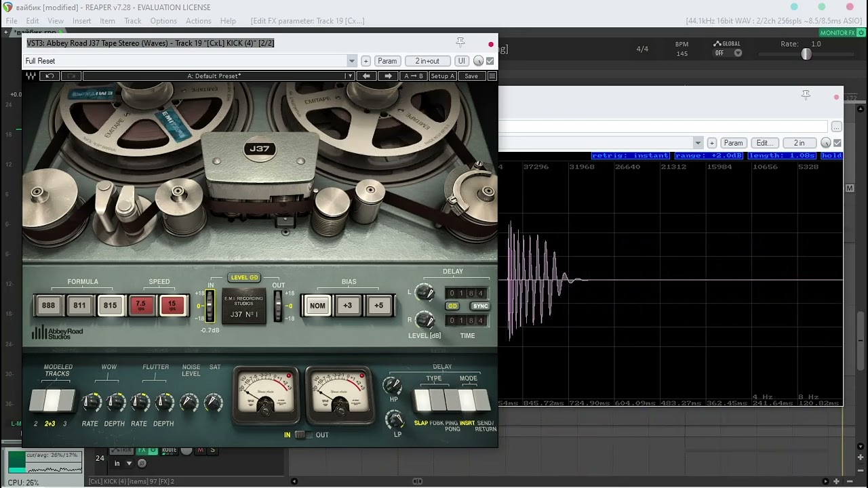Screen dimensions: 868x488
Task: Click the Save preset button
Action: click(471, 76)
